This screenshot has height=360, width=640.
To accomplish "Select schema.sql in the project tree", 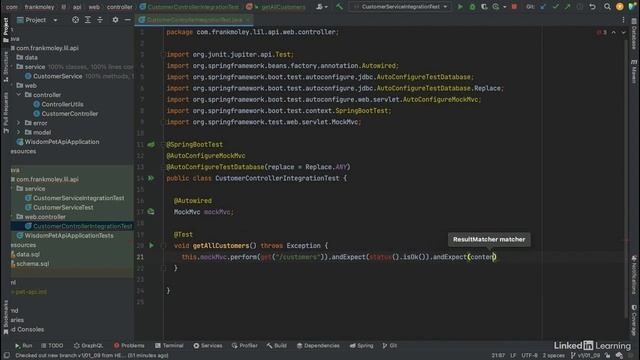I will point(30,264).
